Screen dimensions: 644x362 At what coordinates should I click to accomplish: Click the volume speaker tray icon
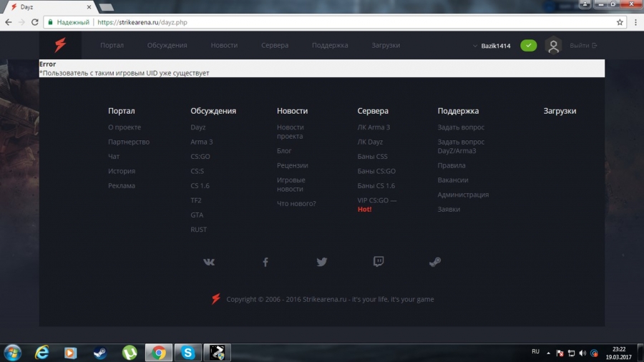582,353
